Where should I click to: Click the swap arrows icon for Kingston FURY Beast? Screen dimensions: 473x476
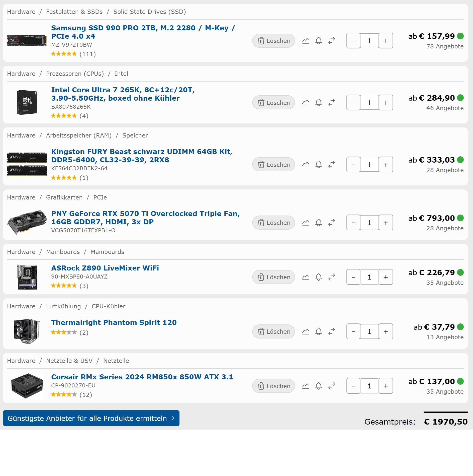(x=332, y=165)
